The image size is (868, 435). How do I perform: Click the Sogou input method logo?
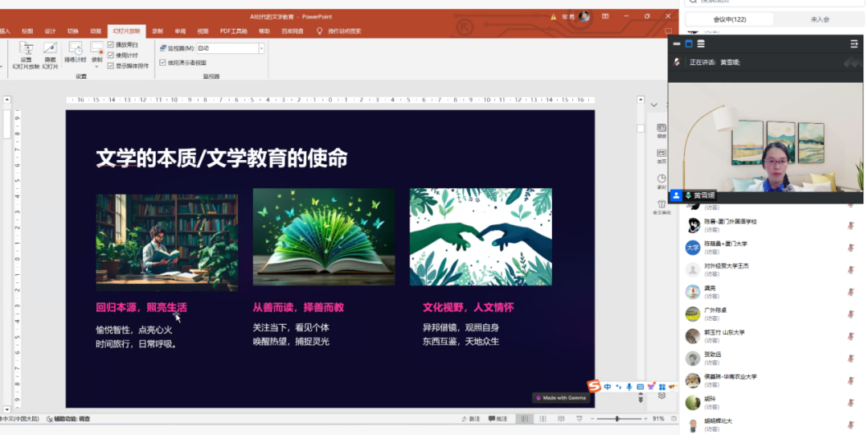[594, 387]
